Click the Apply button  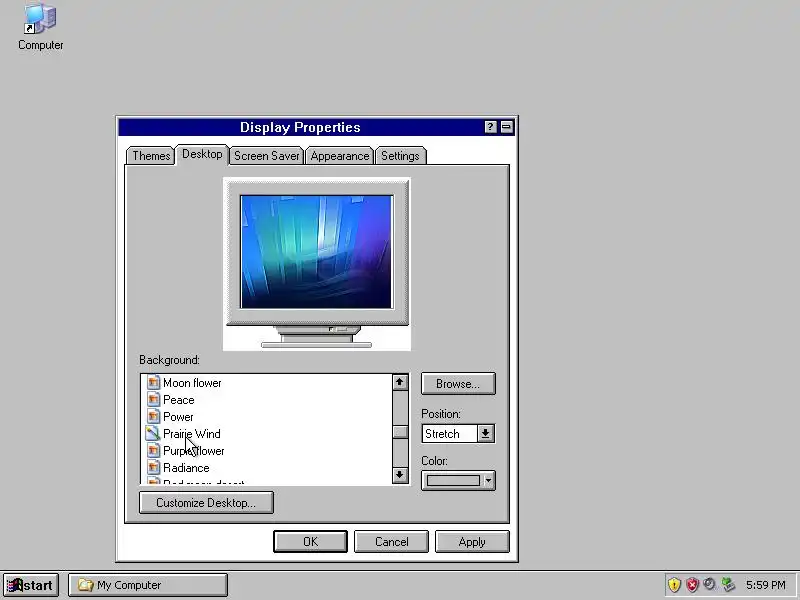[472, 542]
